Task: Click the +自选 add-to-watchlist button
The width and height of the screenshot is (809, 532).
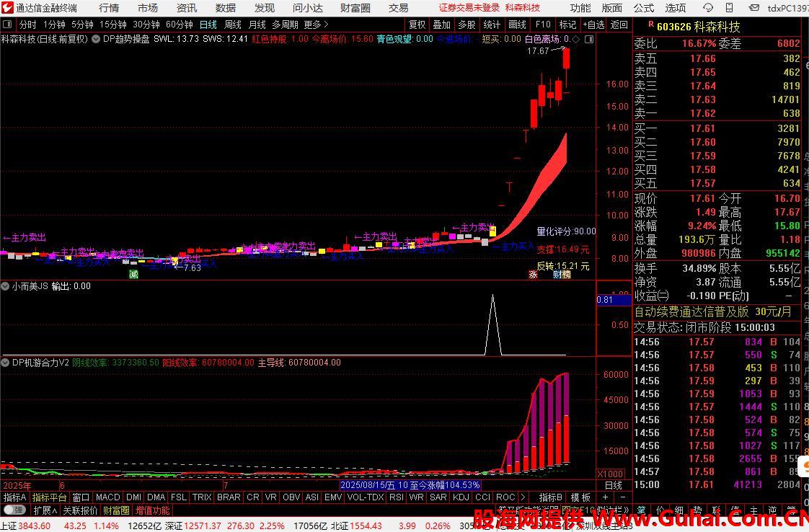Action: (x=594, y=25)
